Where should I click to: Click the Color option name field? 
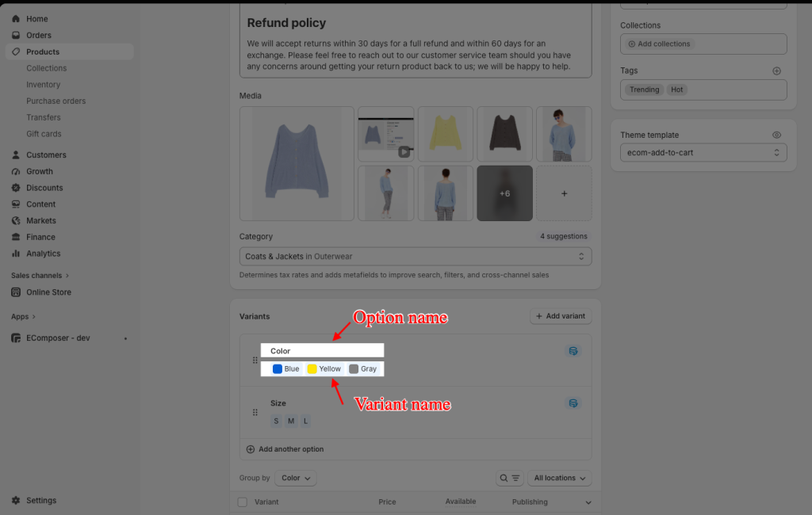pyautogui.click(x=322, y=351)
